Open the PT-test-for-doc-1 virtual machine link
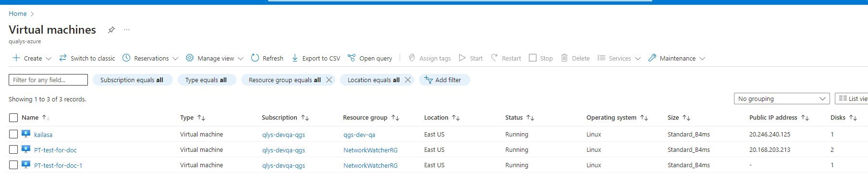Viewport: 868px width, 173px height. [x=58, y=165]
